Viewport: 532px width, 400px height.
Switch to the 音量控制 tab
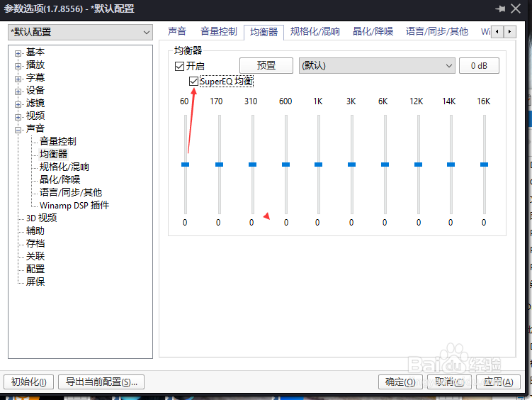[x=218, y=32]
